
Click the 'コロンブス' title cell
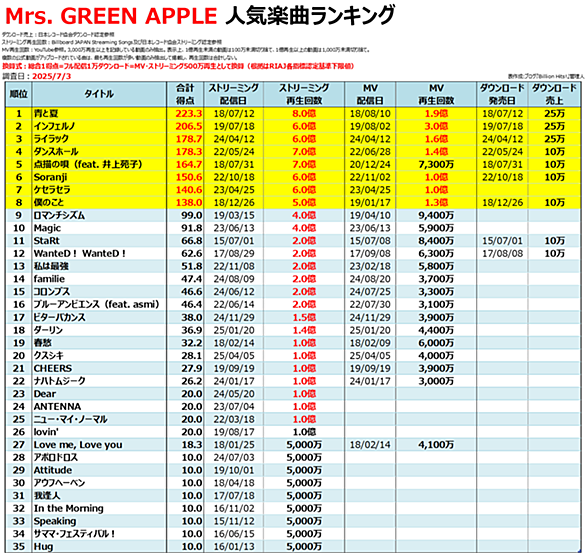99,291
